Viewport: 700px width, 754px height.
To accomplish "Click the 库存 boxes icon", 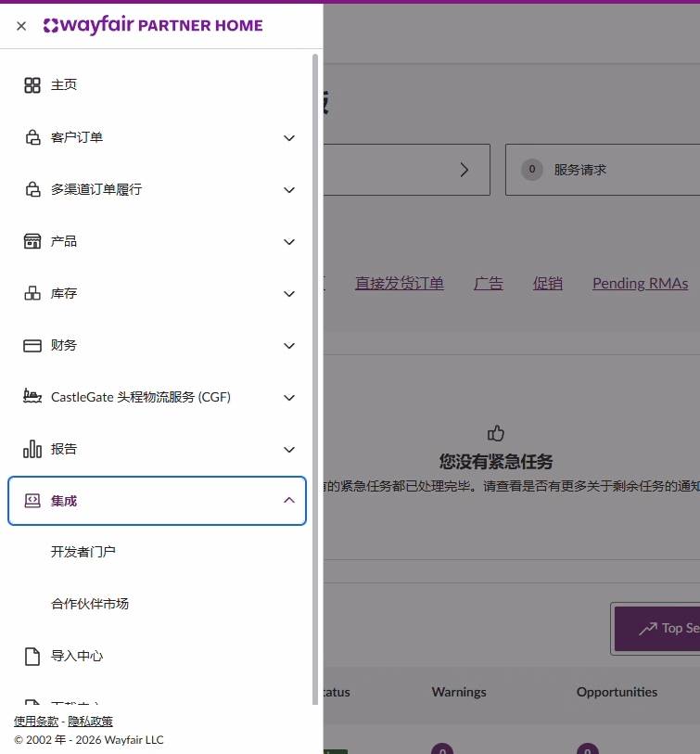I will (32, 293).
